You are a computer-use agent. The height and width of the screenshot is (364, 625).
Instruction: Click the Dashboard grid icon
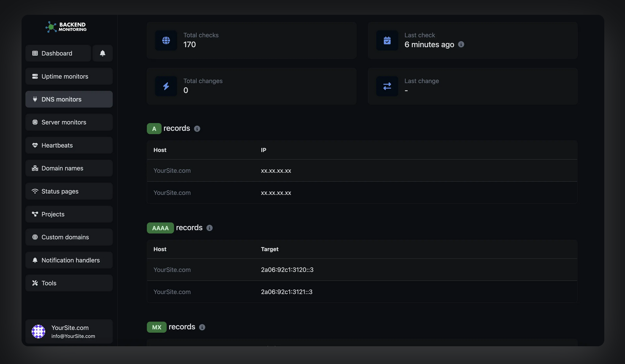[x=35, y=53]
